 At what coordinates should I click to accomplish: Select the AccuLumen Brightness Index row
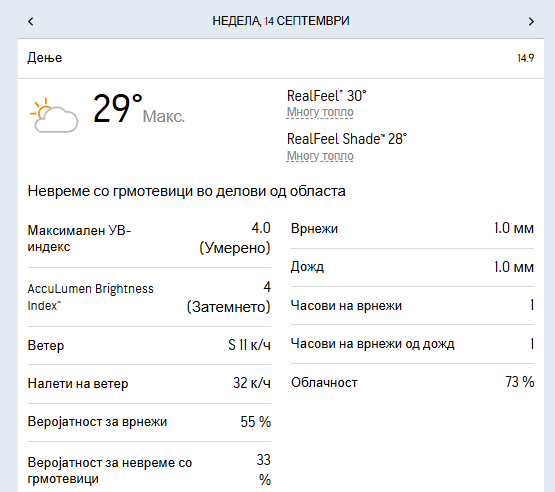click(149, 297)
